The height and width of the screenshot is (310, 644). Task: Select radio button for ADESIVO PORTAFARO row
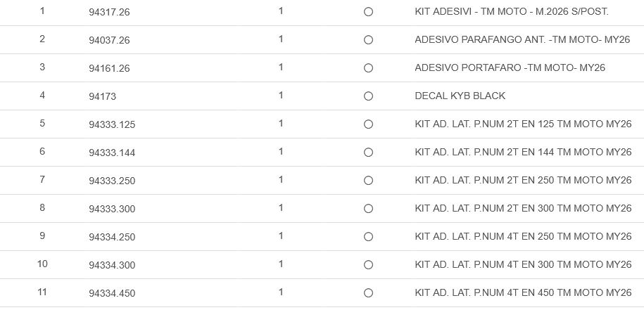click(x=368, y=68)
